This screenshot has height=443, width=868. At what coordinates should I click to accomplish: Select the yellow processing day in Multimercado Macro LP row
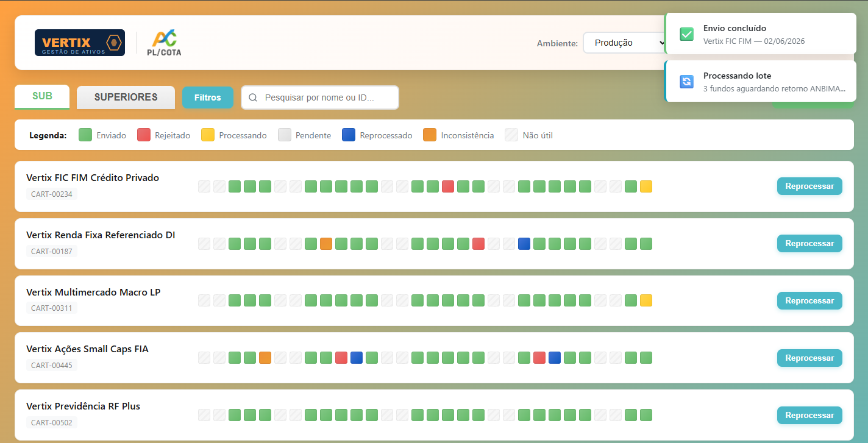pos(646,301)
